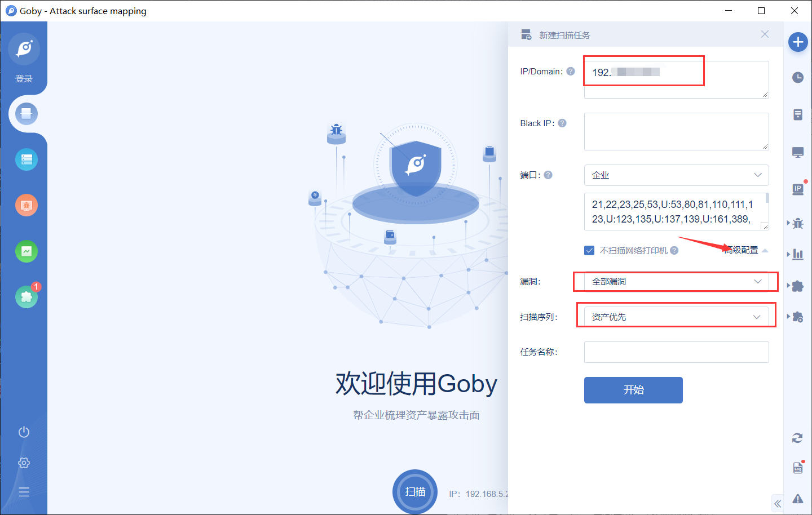Click the 帮企业梳理资产暴露攻击面 subtitle

pyautogui.click(x=416, y=415)
